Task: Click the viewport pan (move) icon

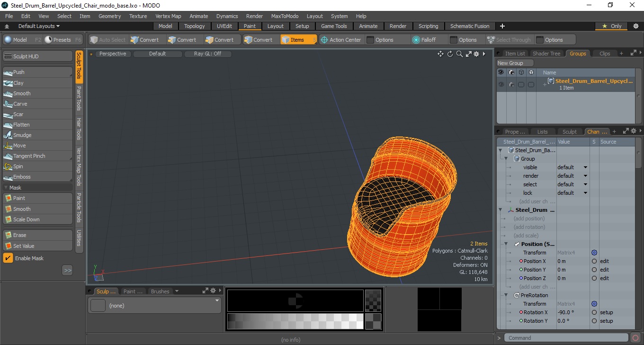Action: tap(440, 54)
